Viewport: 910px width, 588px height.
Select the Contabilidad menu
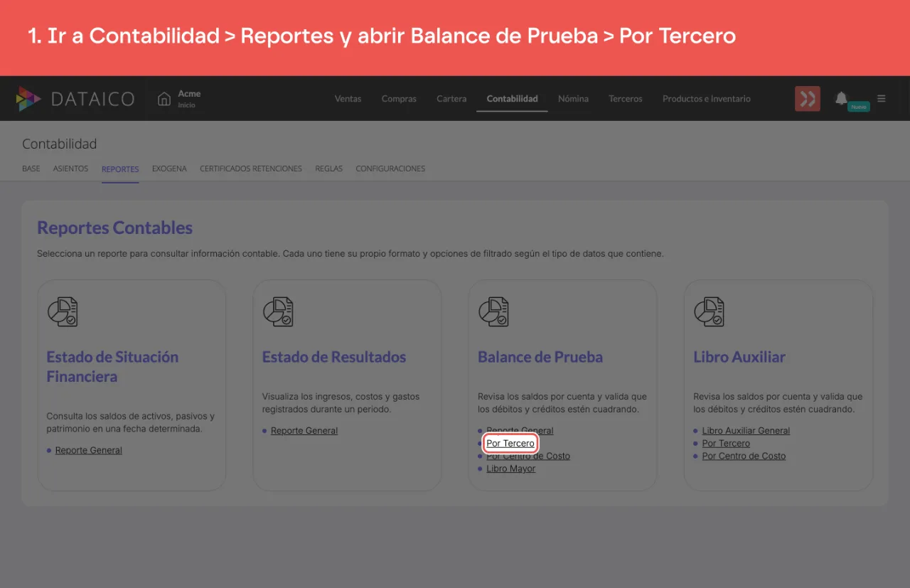tap(512, 99)
